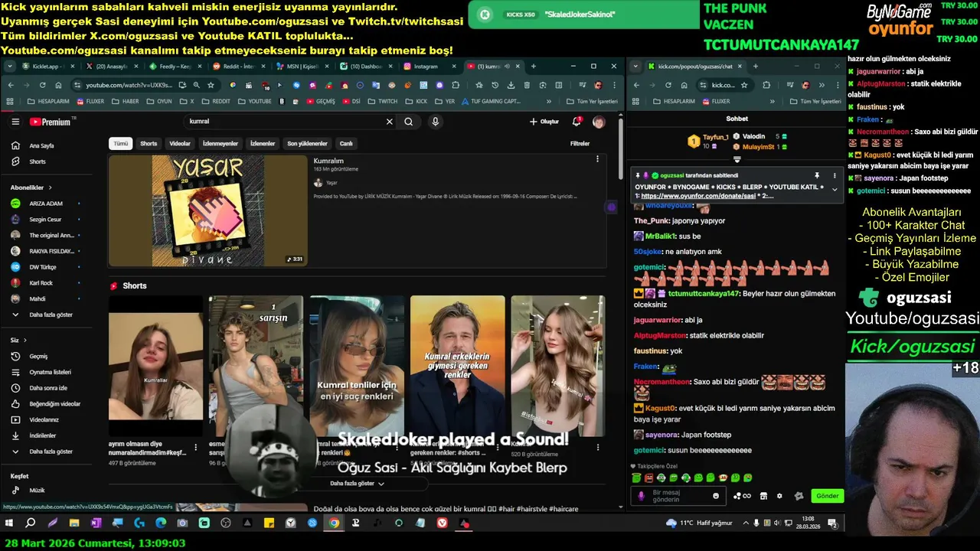Click the YouTube search magnifier button
This screenshot has height=551, width=980.
[409, 122]
